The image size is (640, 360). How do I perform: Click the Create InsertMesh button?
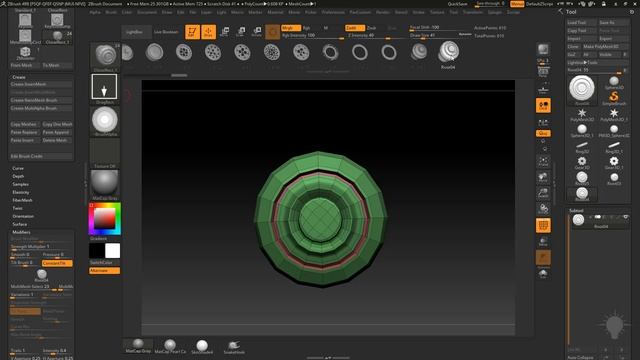[x=41, y=84]
